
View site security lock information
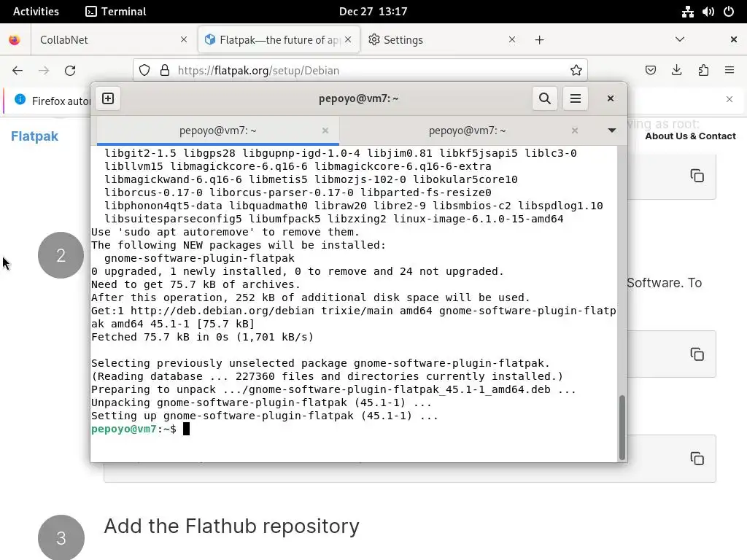[x=165, y=71]
